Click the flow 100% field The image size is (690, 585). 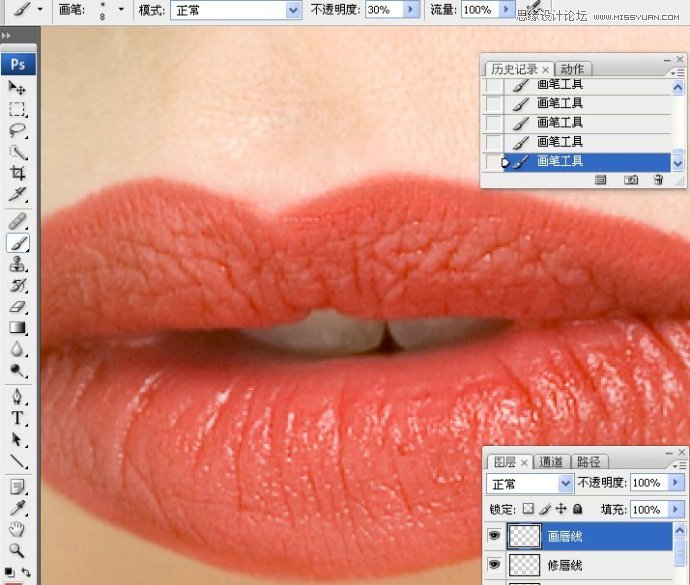pyautogui.click(x=480, y=10)
